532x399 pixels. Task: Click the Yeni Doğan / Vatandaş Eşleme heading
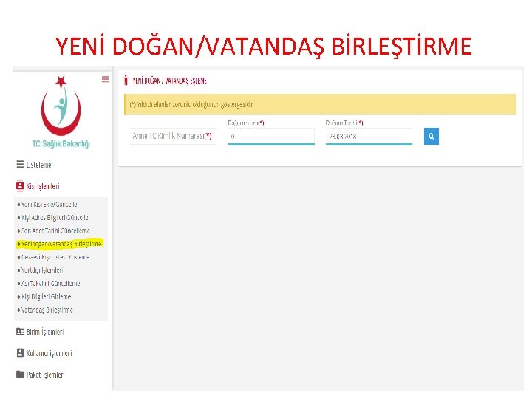coord(169,81)
